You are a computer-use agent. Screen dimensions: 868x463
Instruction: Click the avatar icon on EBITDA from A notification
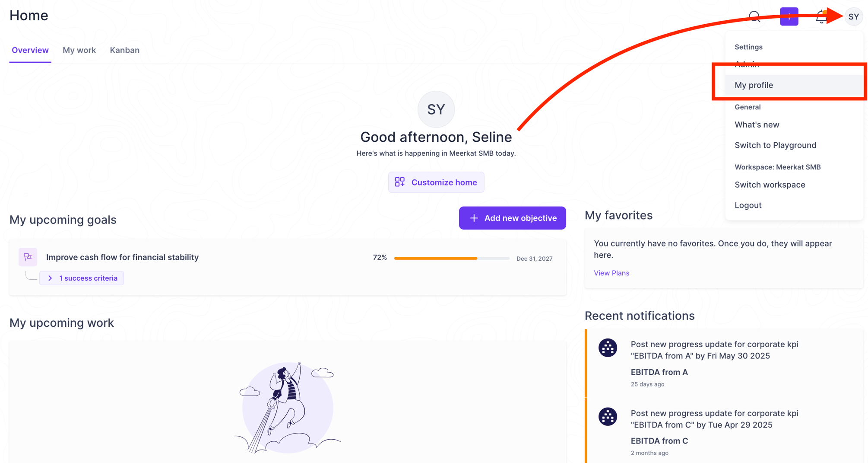(608, 347)
